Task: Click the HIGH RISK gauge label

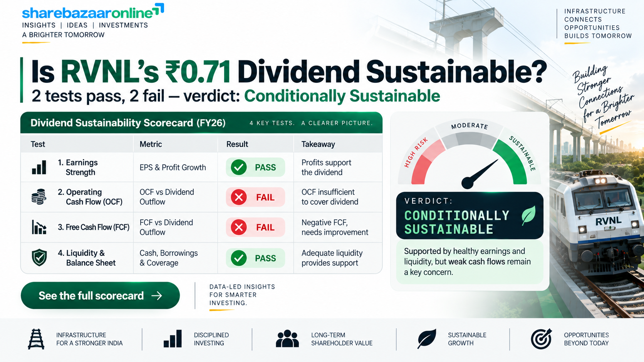Action: 416,153
